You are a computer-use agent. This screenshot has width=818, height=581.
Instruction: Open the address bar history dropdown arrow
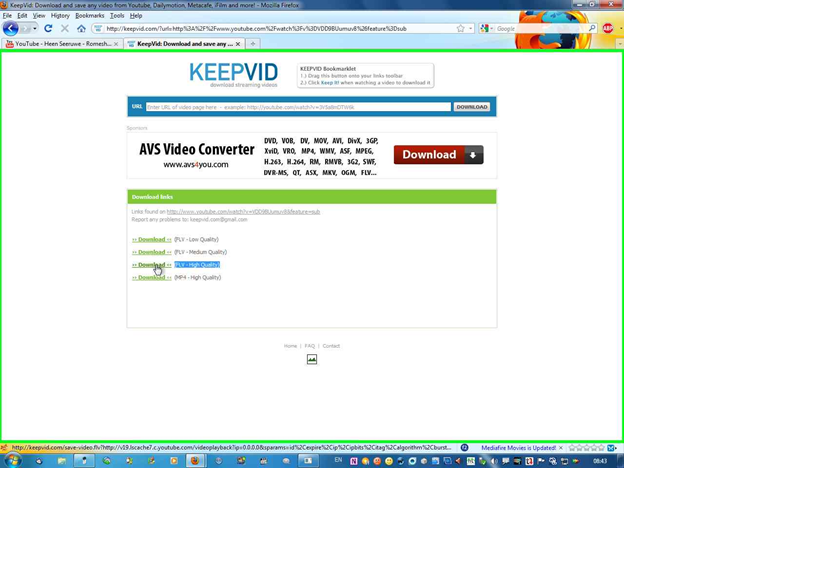[470, 29]
